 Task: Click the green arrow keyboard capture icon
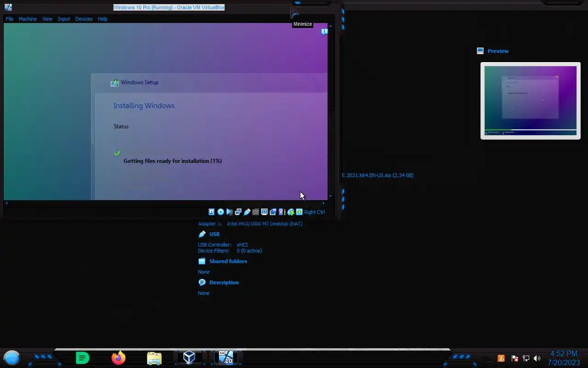pos(299,212)
